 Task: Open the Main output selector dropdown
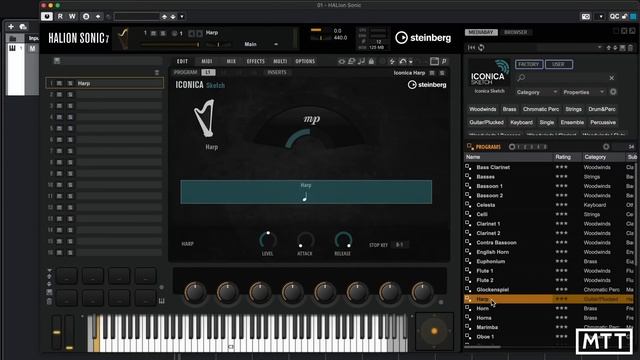261,44
